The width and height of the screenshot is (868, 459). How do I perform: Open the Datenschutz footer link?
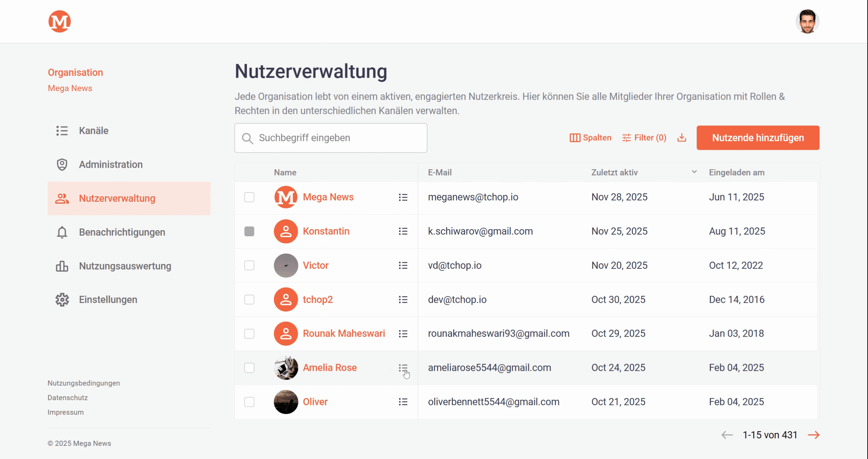coord(67,398)
